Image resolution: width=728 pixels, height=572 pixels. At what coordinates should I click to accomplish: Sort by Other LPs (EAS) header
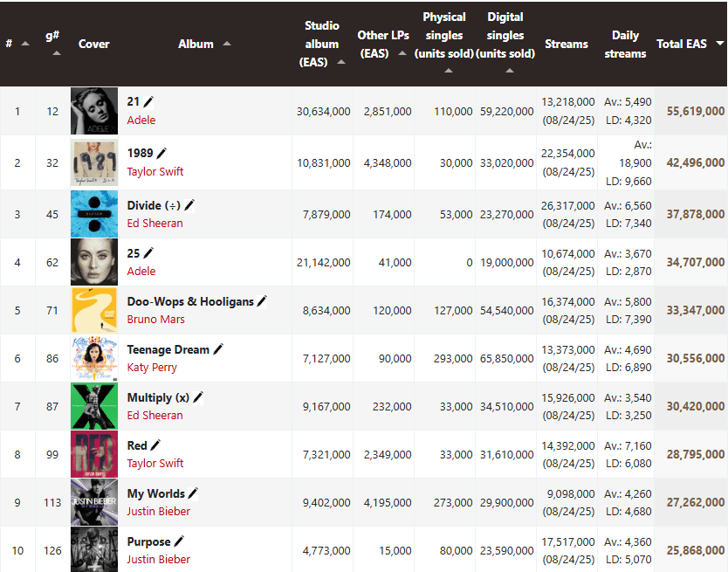point(383,45)
